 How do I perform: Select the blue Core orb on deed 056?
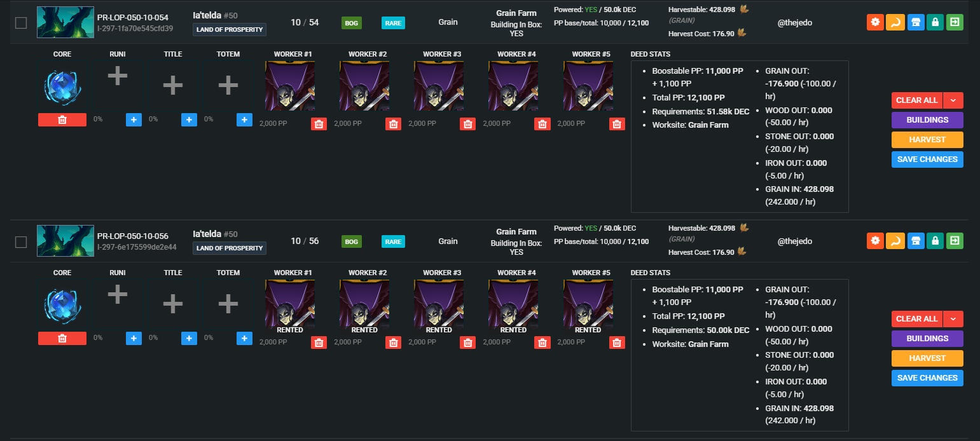click(62, 306)
